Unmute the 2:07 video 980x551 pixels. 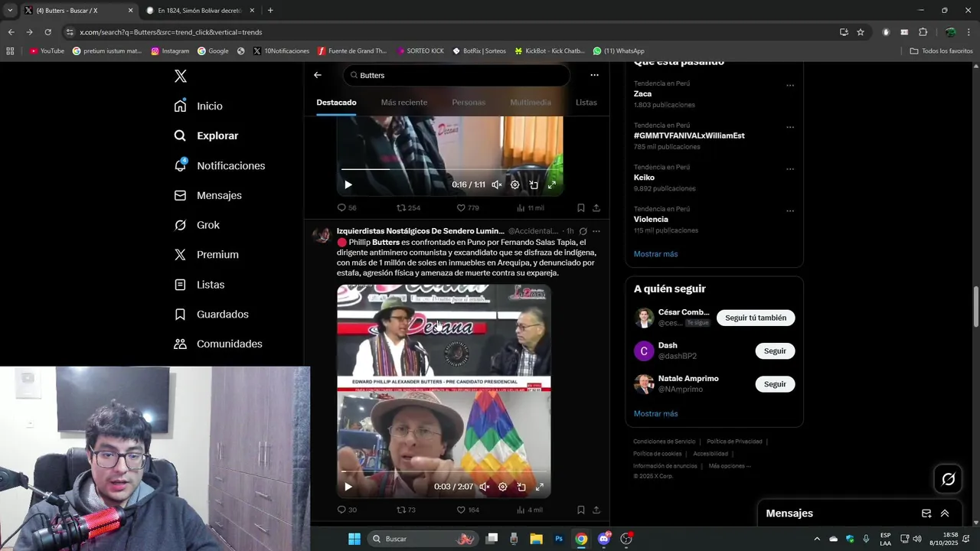point(485,487)
